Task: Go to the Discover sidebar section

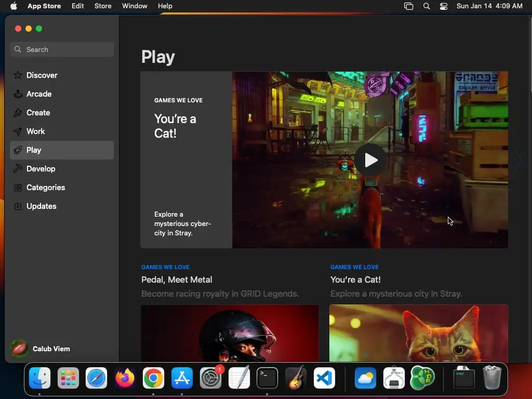Action: click(x=62, y=75)
